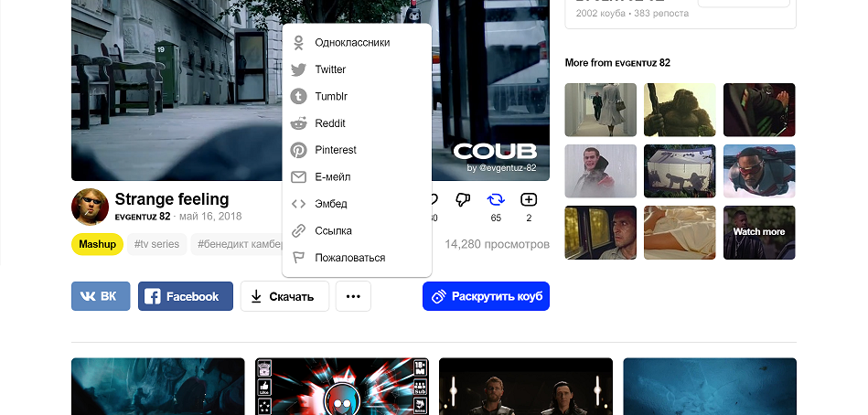Open the dark red hands thumbnail

pyautogui.click(x=759, y=110)
